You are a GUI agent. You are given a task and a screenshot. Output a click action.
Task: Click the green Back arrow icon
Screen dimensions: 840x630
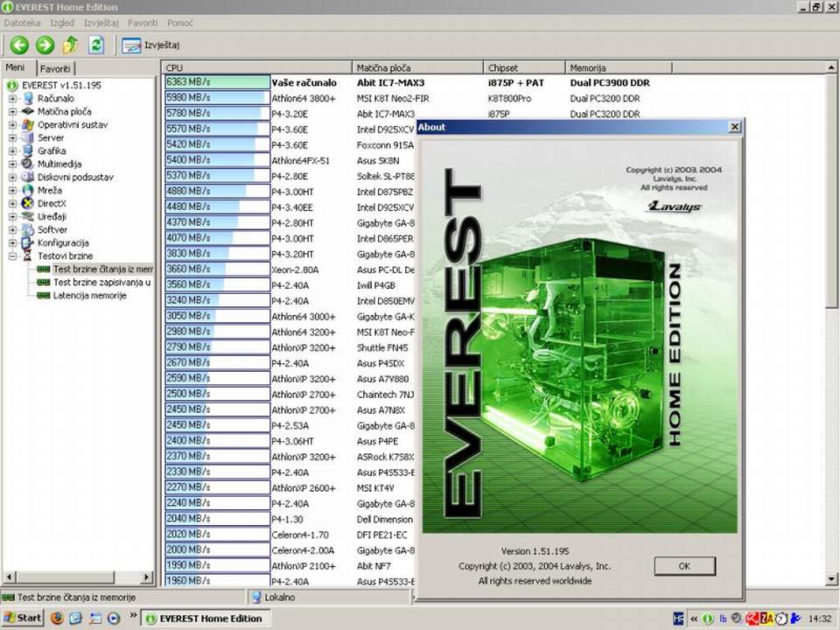click(x=19, y=45)
